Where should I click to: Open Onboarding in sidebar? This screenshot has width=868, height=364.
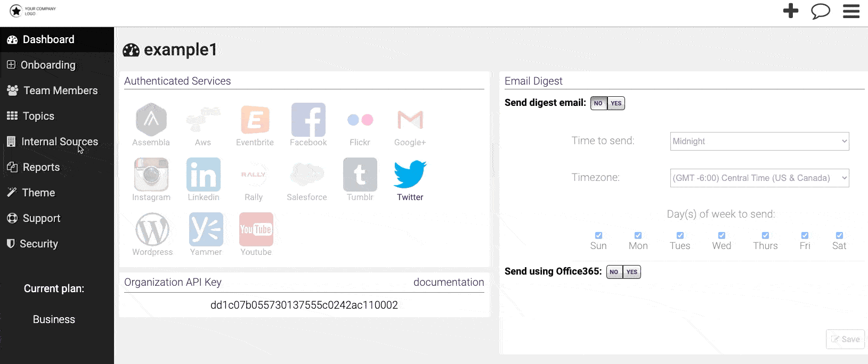[57, 65]
